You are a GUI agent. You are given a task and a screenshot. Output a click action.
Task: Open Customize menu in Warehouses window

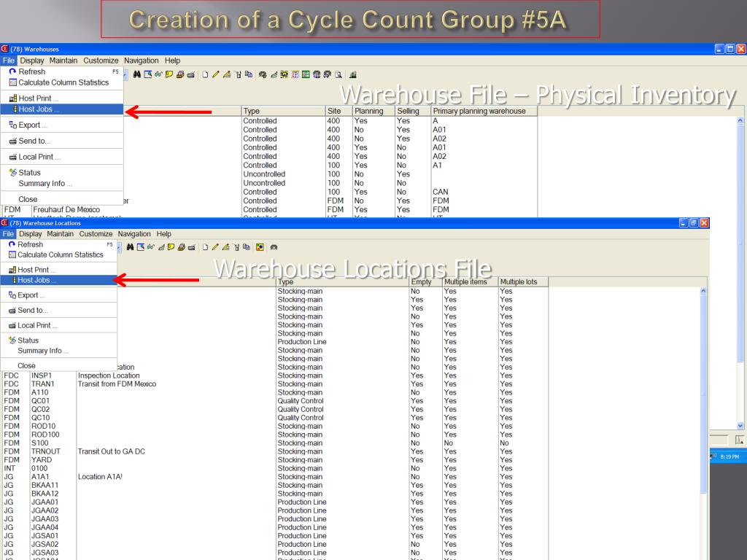(101, 61)
